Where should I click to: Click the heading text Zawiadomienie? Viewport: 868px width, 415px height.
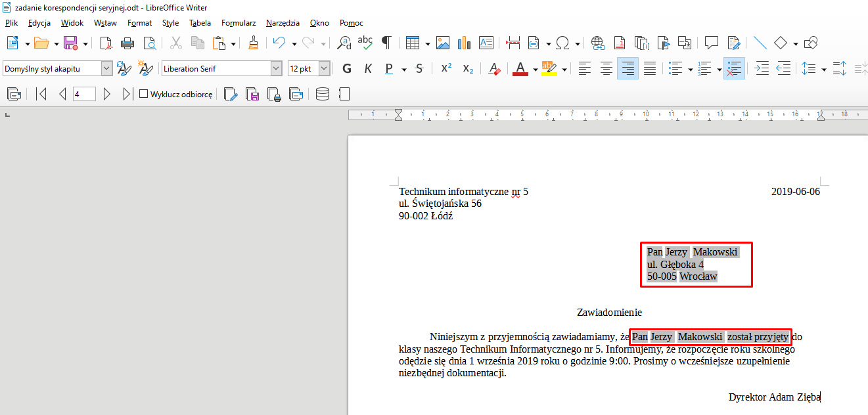click(x=609, y=313)
